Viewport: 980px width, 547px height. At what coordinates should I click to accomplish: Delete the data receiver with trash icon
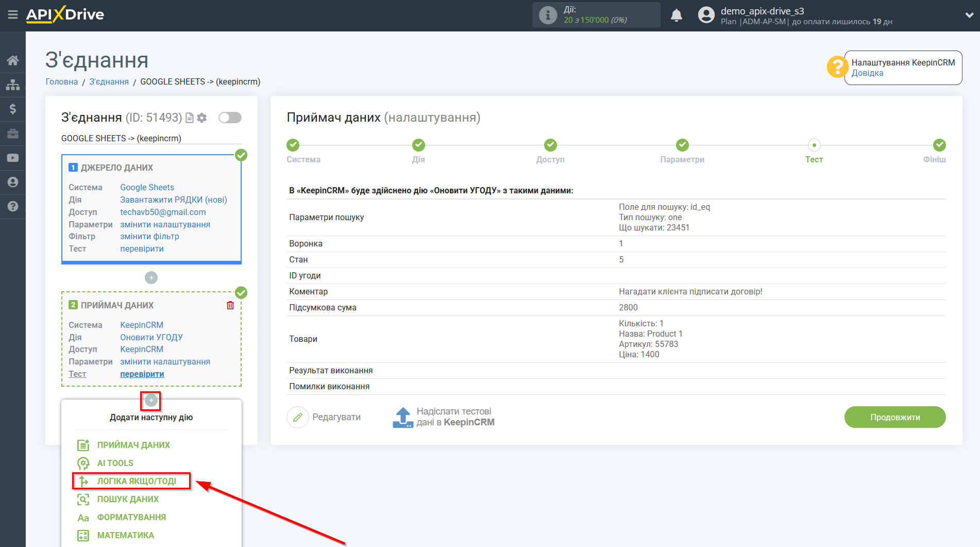tap(230, 305)
